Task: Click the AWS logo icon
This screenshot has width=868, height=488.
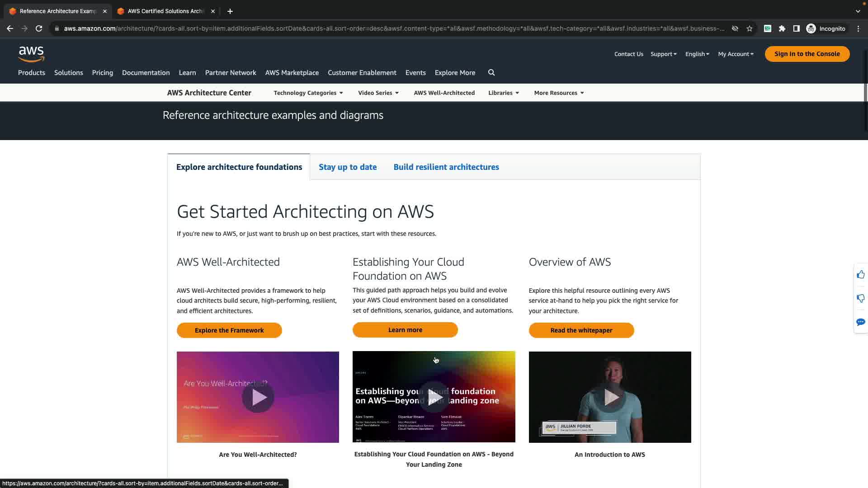Action: click(x=31, y=54)
